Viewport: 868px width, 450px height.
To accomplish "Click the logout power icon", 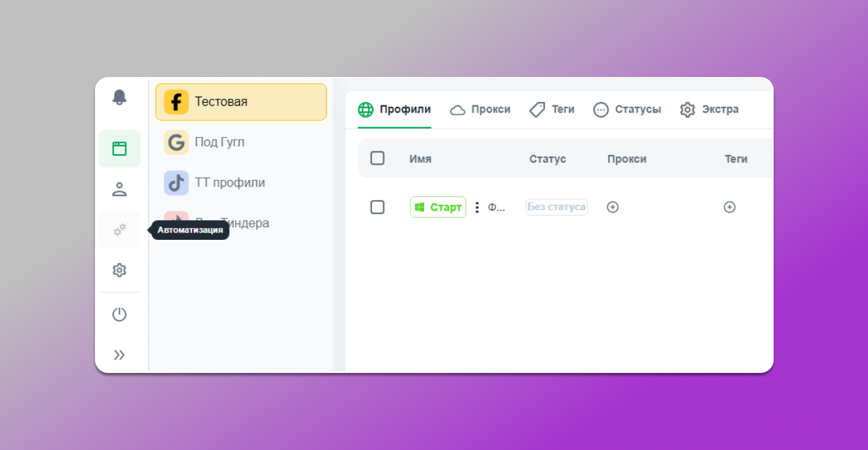I will [x=119, y=314].
